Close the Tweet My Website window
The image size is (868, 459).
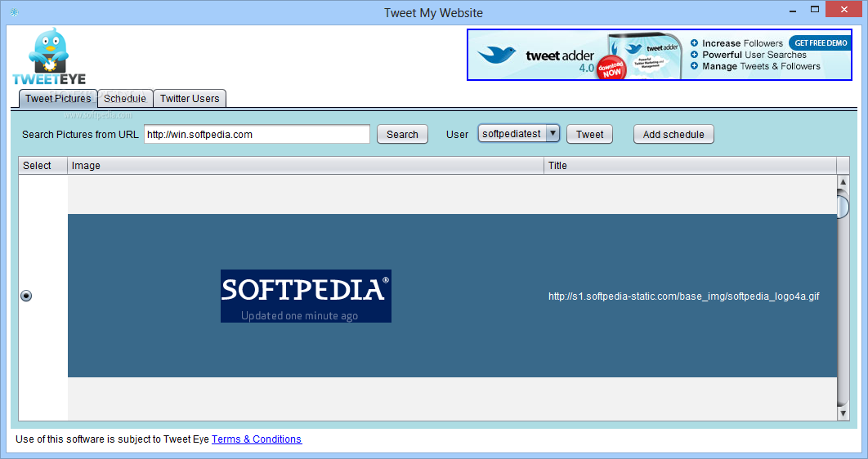[x=844, y=10]
